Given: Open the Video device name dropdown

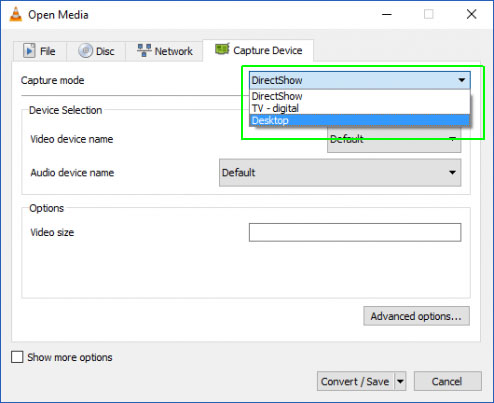Looking at the screenshot, I should (x=394, y=140).
